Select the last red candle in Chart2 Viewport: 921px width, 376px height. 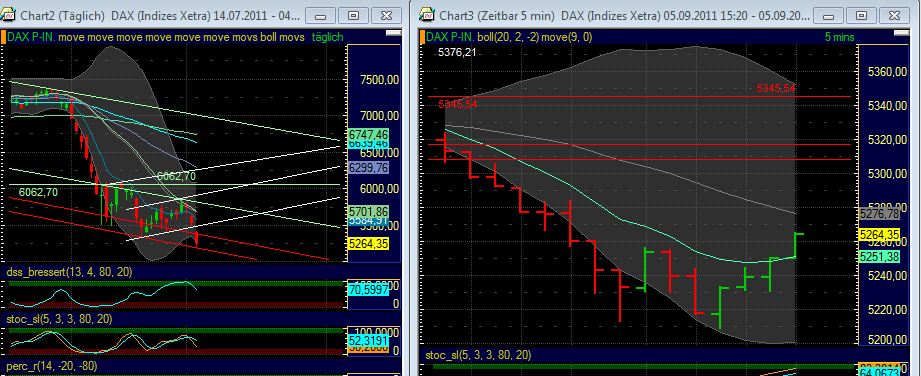click(196, 239)
